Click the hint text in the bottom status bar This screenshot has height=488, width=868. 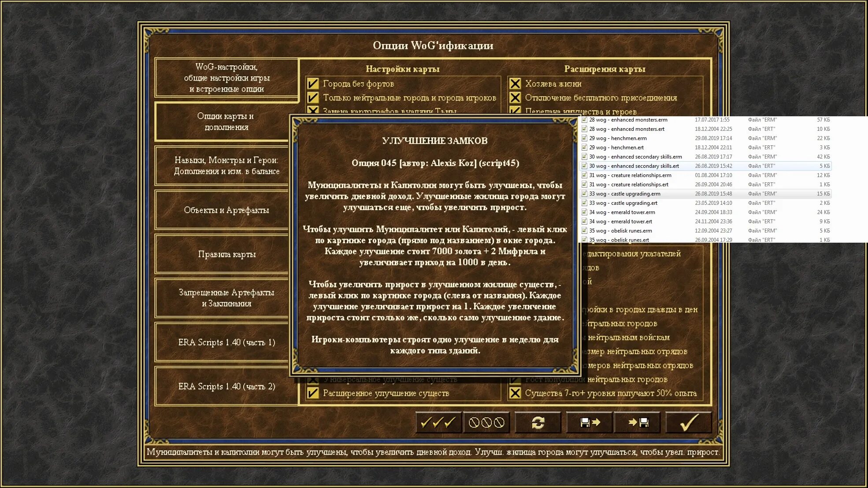433,452
